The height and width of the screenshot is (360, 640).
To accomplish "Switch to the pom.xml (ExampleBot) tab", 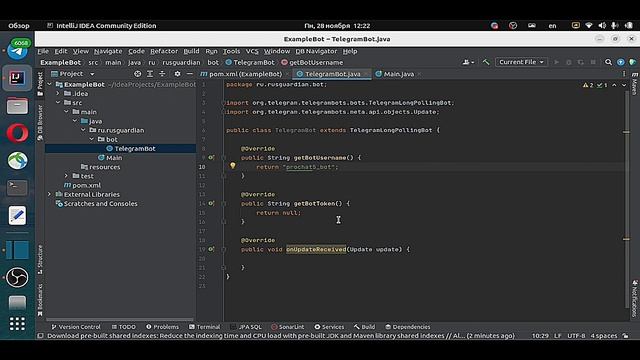I will coord(245,74).
